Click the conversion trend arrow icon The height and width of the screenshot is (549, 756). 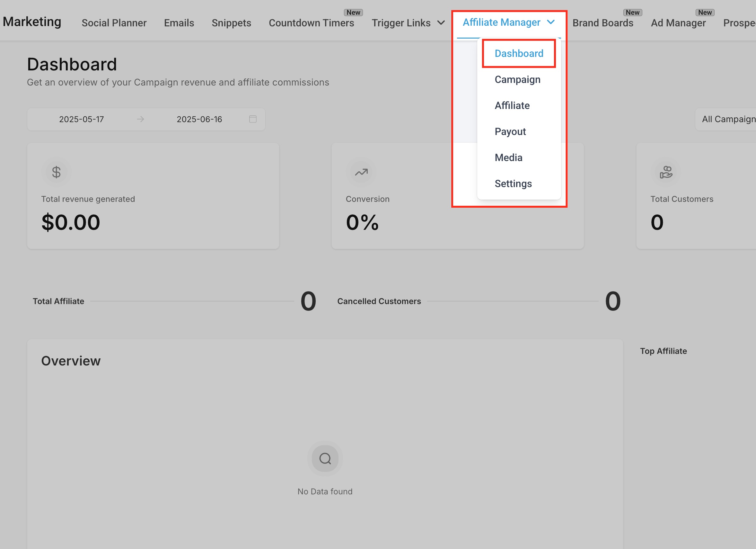click(x=361, y=172)
